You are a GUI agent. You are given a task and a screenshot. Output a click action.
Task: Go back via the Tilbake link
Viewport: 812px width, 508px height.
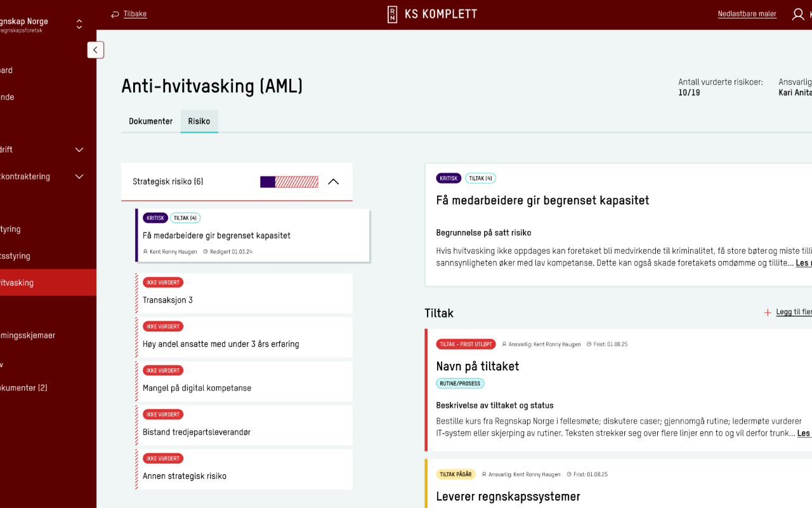tap(135, 14)
